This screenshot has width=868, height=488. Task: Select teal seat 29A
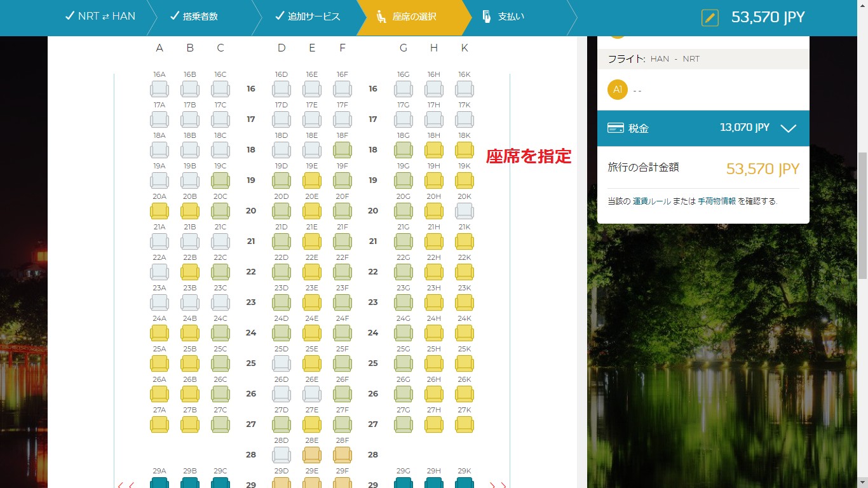click(x=159, y=483)
